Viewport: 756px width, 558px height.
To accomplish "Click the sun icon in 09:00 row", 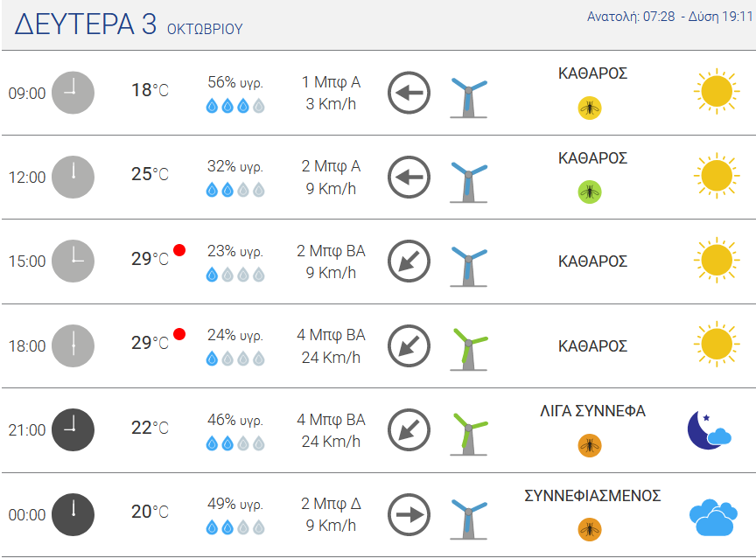I will (x=717, y=91).
